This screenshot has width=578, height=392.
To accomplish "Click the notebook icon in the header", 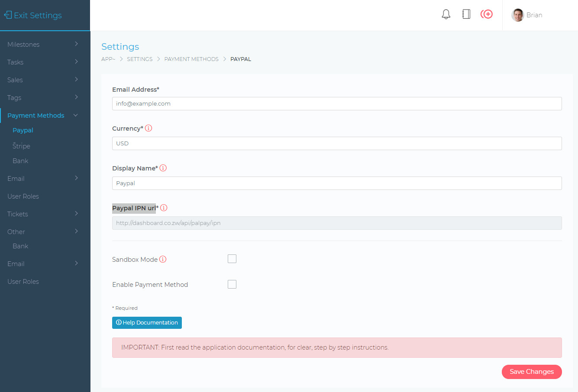I will (466, 14).
